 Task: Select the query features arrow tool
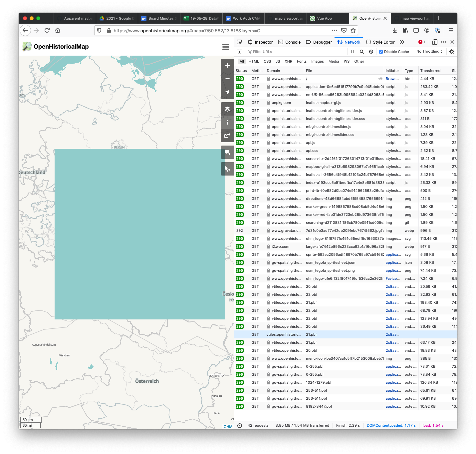tap(227, 169)
